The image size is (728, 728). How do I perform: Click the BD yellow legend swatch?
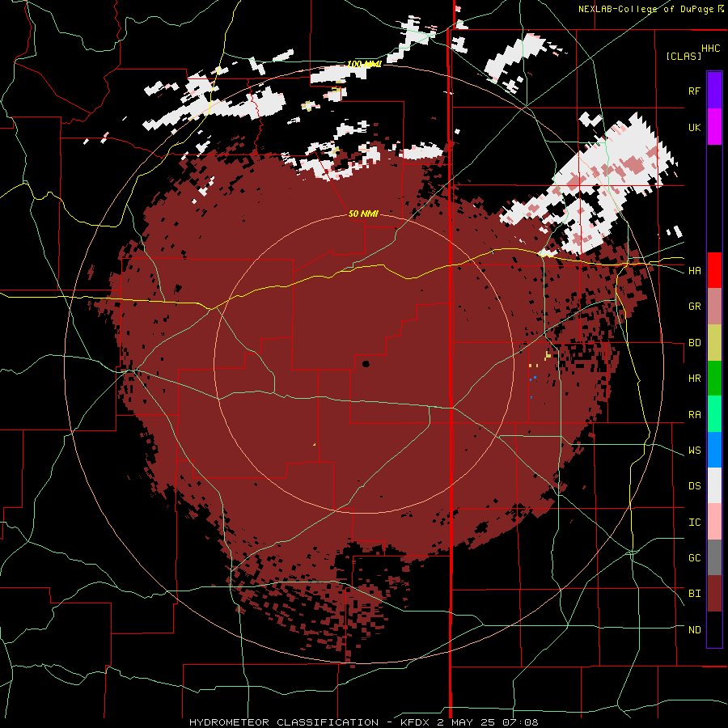pos(714,342)
